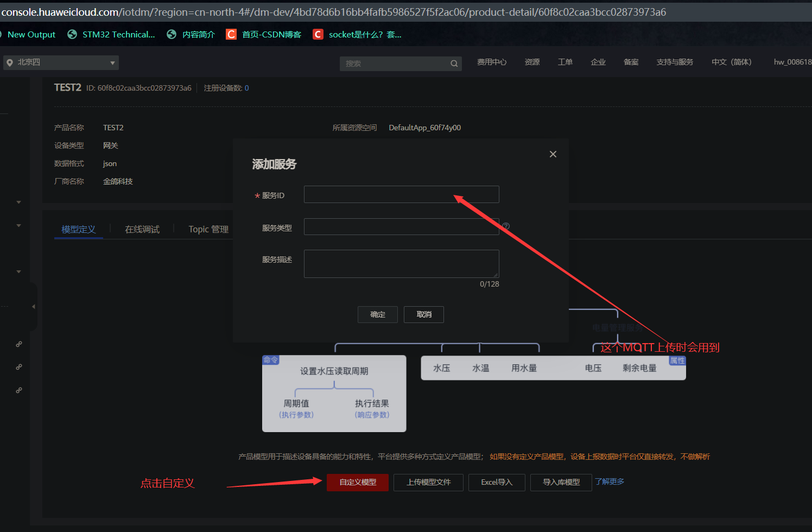Open the Topic 管理 tab
Image resolution: width=812 pixels, height=532 pixels.
208,229
